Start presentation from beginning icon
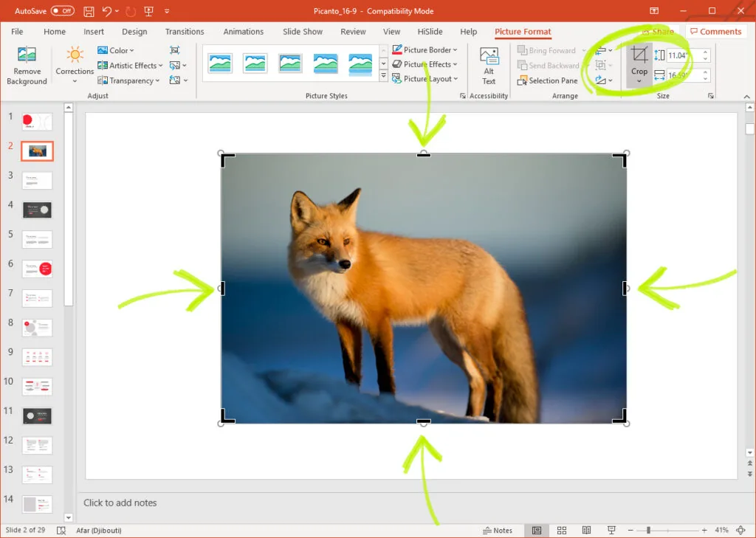This screenshot has height=538, width=756. click(x=149, y=11)
